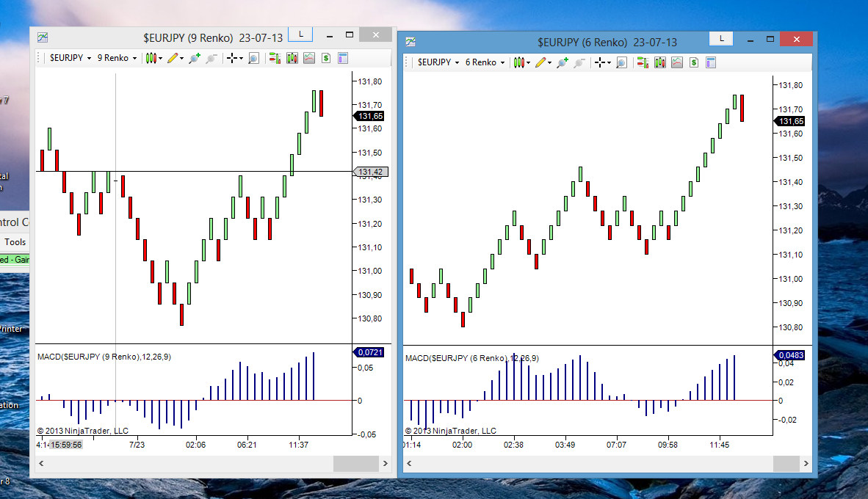Screen dimensions: 868x499
Task: Click the L link button in 9 Renko title bar
Action: pos(300,34)
